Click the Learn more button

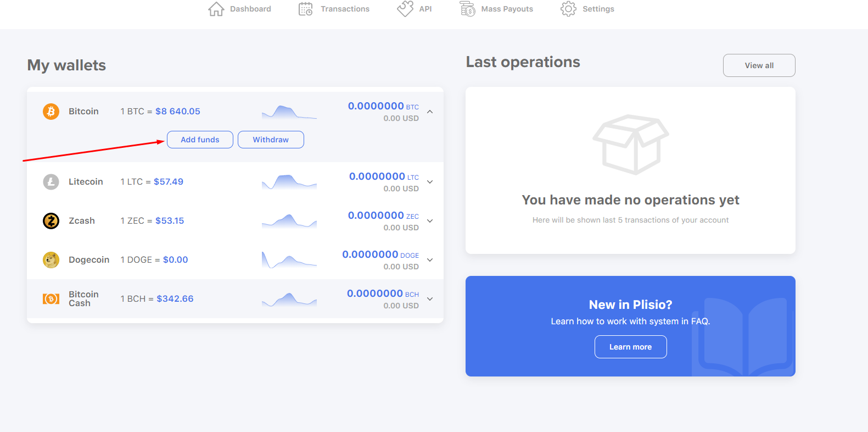point(631,347)
